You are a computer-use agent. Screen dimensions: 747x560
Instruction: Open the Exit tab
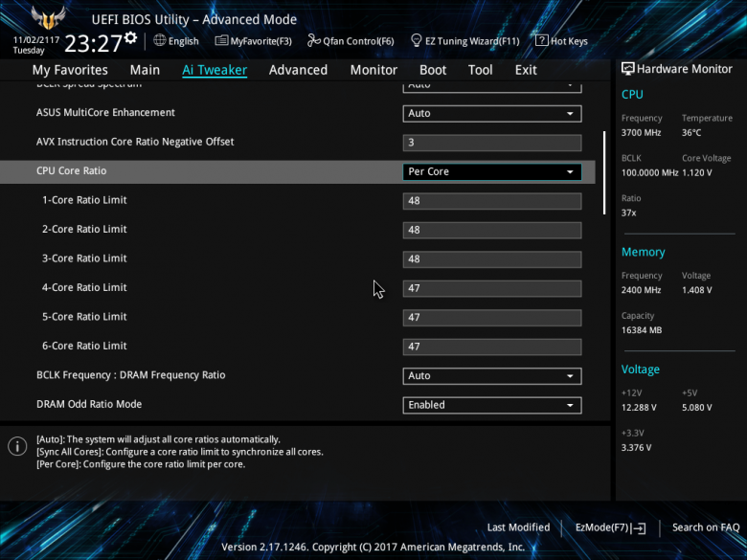[x=526, y=70]
